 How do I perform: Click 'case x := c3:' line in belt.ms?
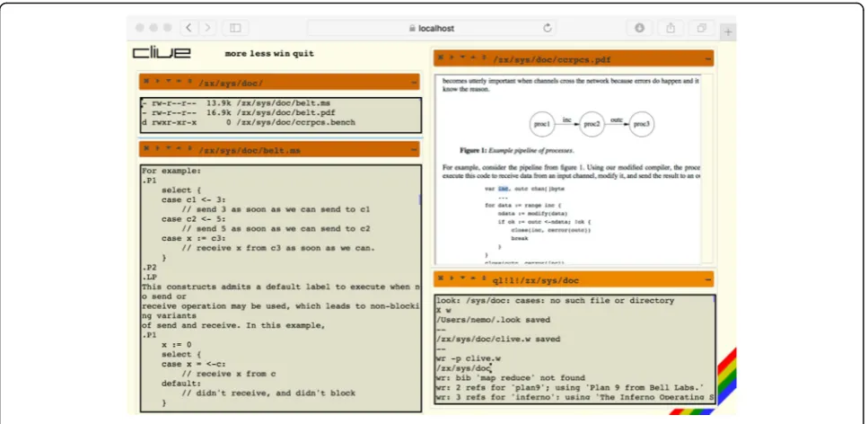pyautogui.click(x=194, y=238)
